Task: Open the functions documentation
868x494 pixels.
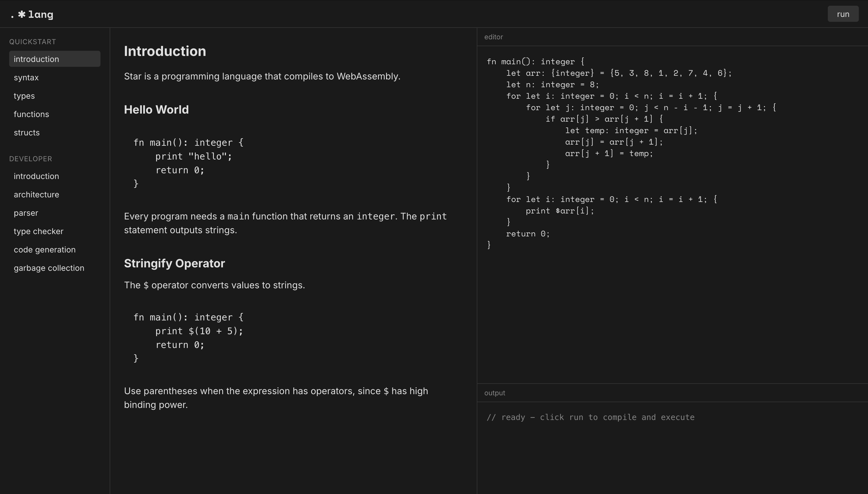Action: coord(31,114)
